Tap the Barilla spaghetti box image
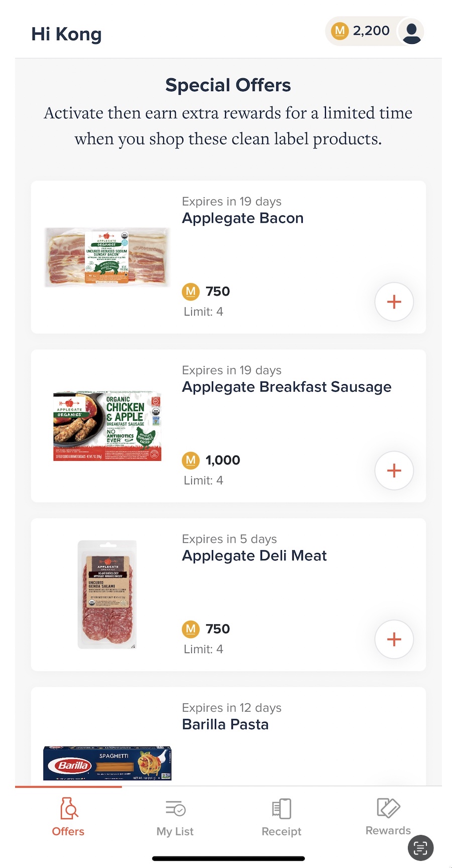The height and width of the screenshot is (868, 452). point(107,763)
